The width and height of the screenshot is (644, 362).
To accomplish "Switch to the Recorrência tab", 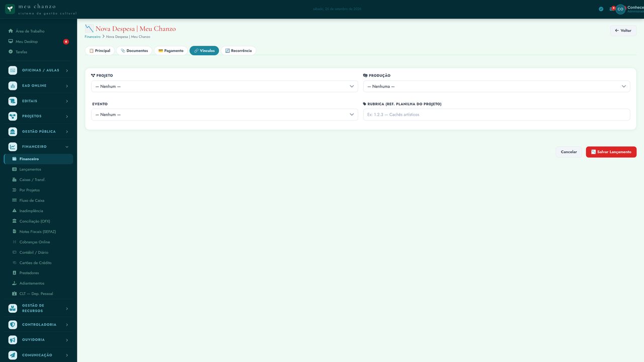I will point(238,51).
